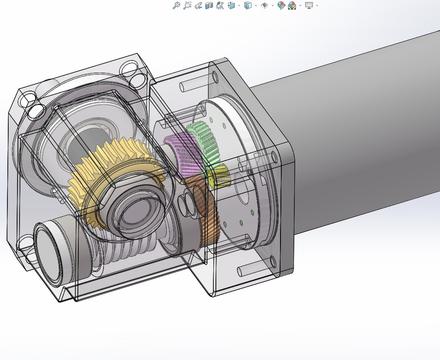Open Dynamic Annotation Views tool

pyautogui.click(x=220, y=5)
